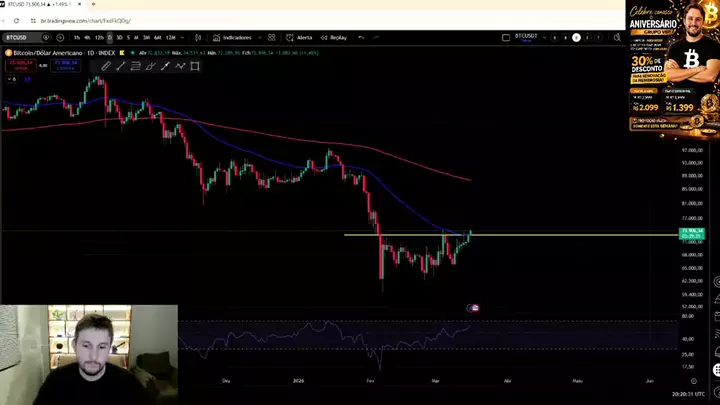Viewport: 720px width, 405px height.
Task: Select the 1D daily timeframe
Action: coord(109,38)
